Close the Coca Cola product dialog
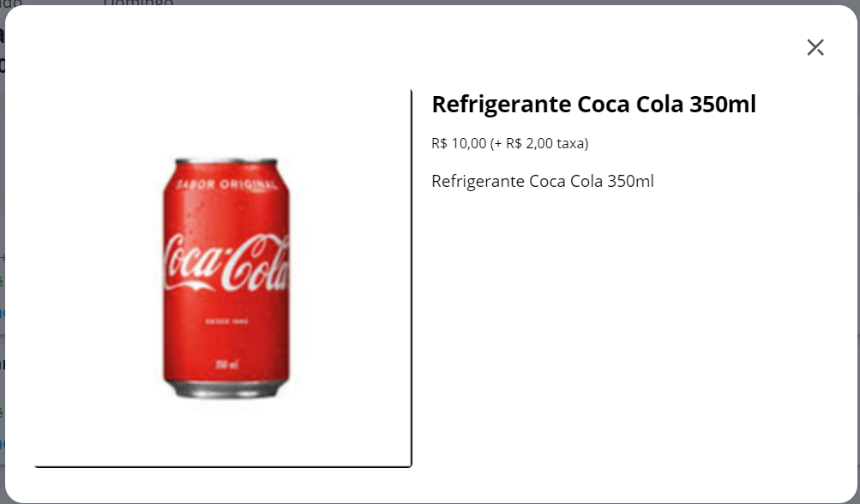 pyautogui.click(x=815, y=47)
